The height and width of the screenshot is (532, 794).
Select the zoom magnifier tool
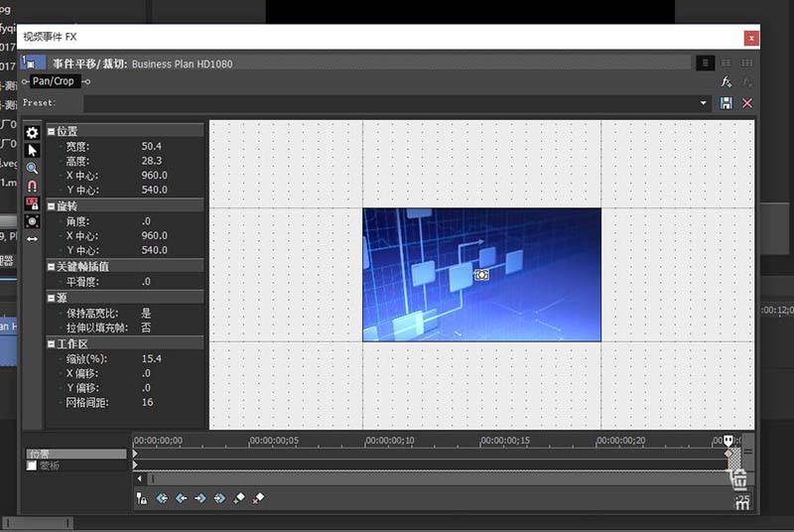pos(32,168)
